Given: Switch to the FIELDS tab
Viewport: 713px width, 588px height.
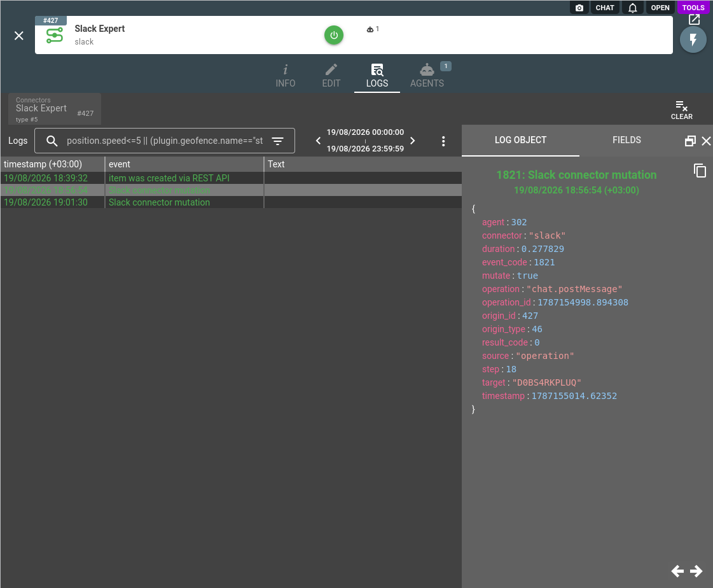Looking at the screenshot, I should (x=626, y=140).
